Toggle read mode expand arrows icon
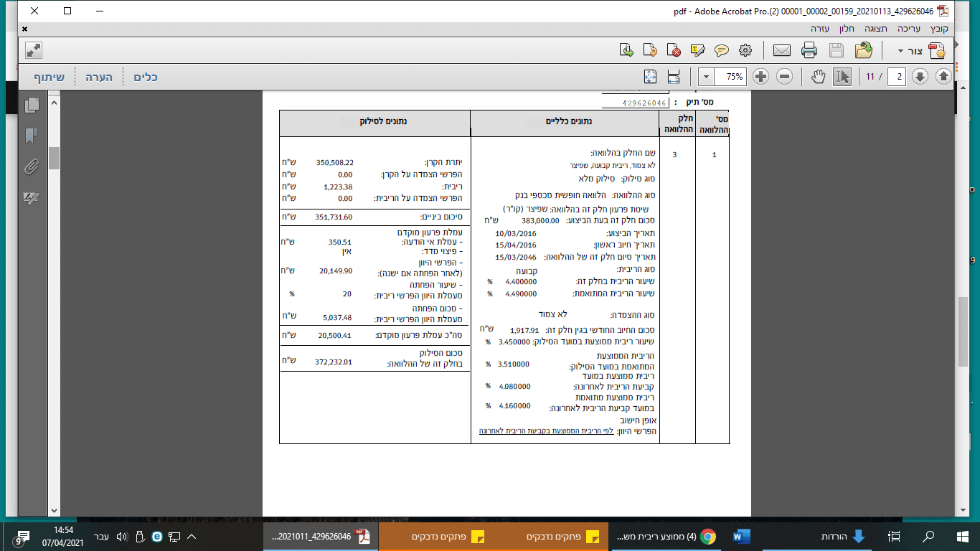Image resolution: width=980 pixels, height=551 pixels. click(x=33, y=50)
